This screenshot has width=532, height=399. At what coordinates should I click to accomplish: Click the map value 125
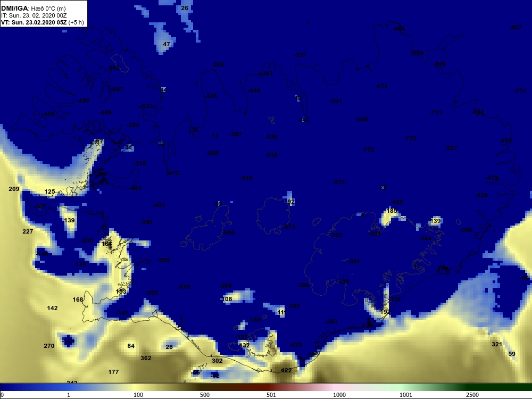49,192
